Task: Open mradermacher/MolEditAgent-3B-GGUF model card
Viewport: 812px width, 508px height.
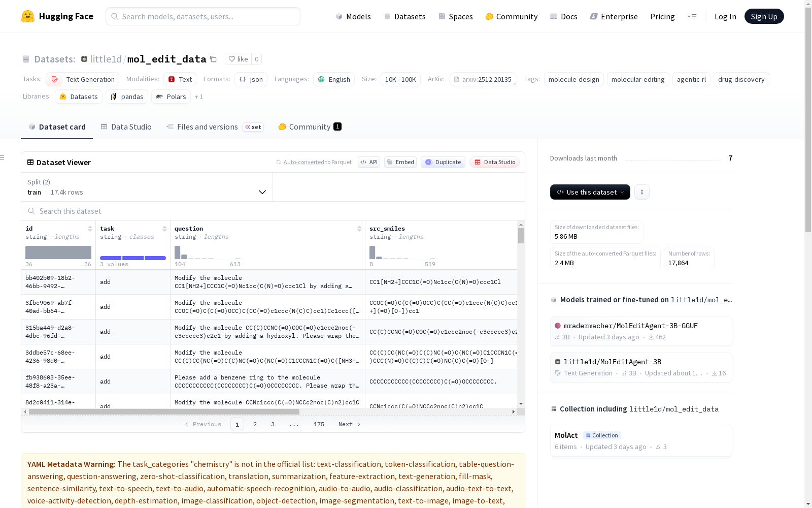Action: click(x=641, y=331)
